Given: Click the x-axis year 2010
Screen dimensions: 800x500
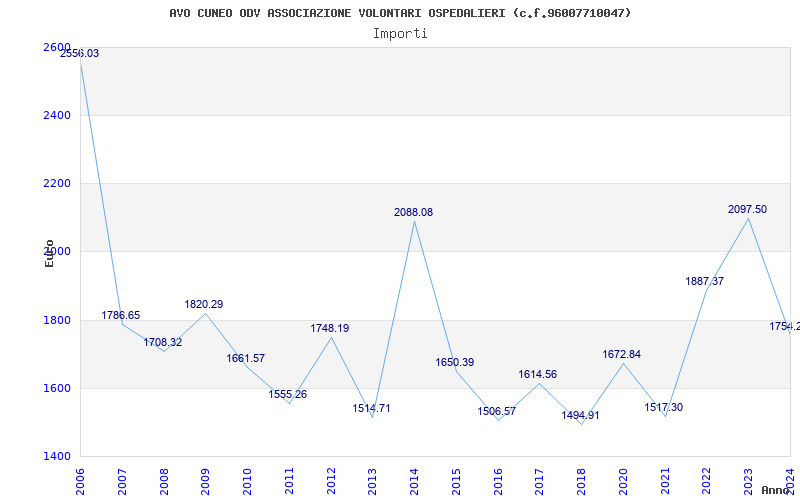Looking at the screenshot, I should 247,482.
